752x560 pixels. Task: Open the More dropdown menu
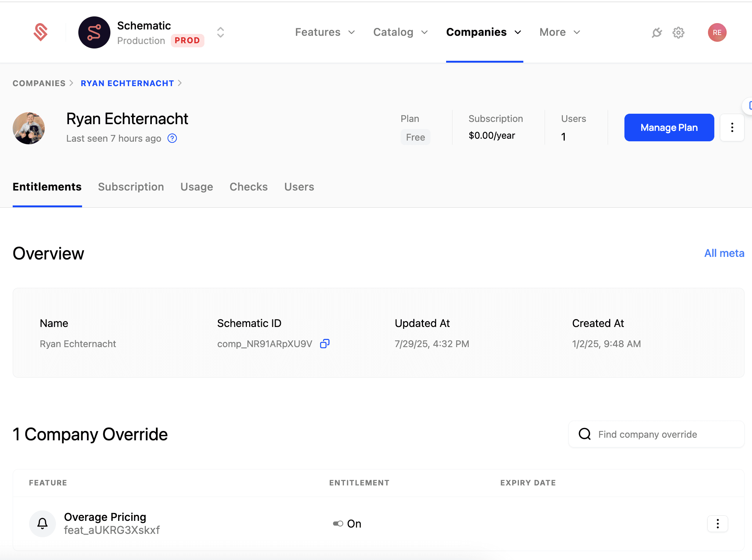[x=560, y=32]
